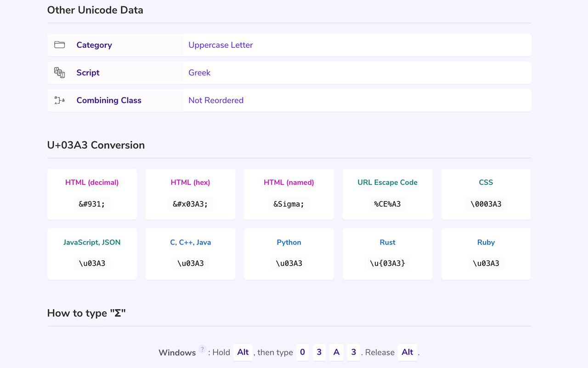Click the Alt key after Release

(x=407, y=352)
